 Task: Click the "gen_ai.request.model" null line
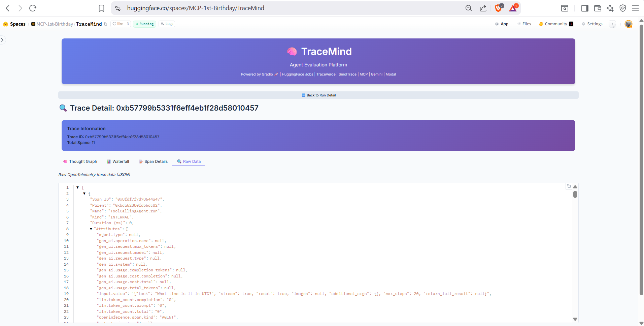point(131,253)
